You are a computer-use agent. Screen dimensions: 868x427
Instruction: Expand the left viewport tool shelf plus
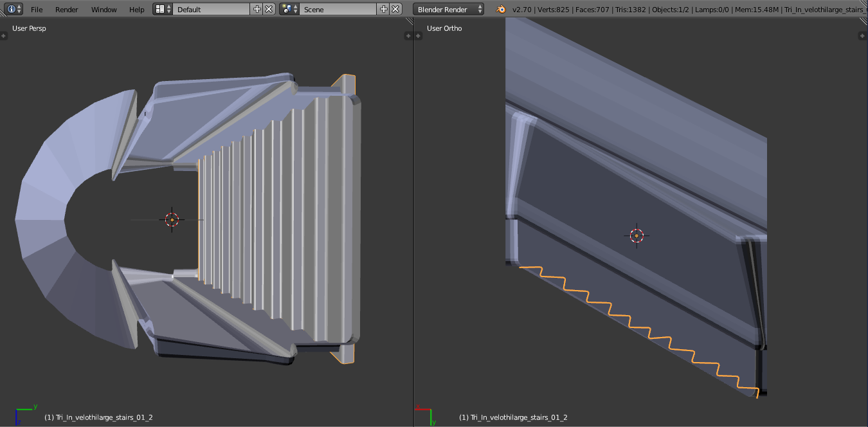point(4,36)
